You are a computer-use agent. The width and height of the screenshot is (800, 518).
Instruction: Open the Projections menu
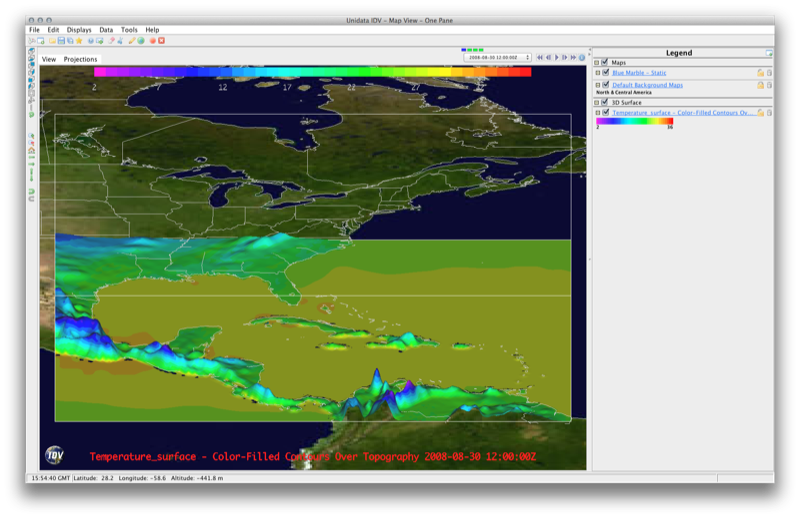click(81, 59)
